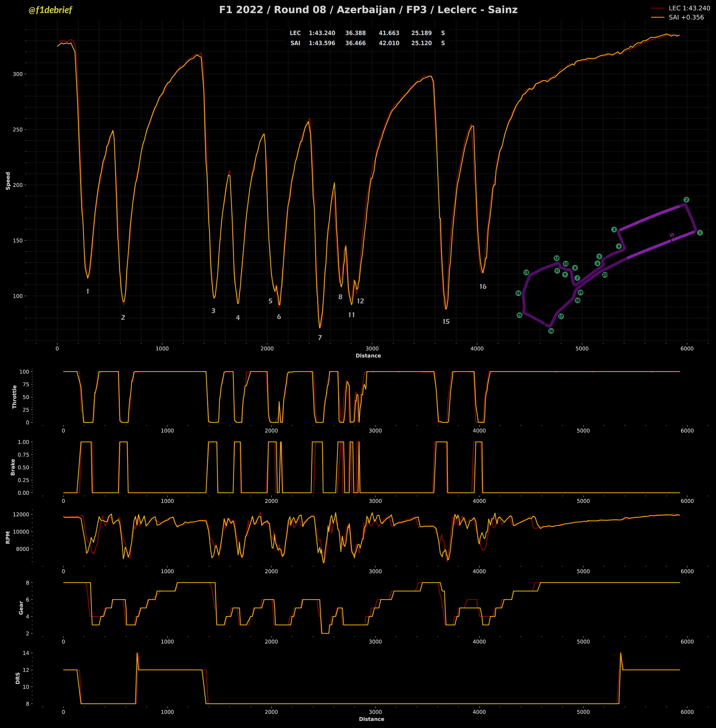The image size is (716, 728).
Task: Click turn 16 marker on circuit map
Action: point(551,331)
